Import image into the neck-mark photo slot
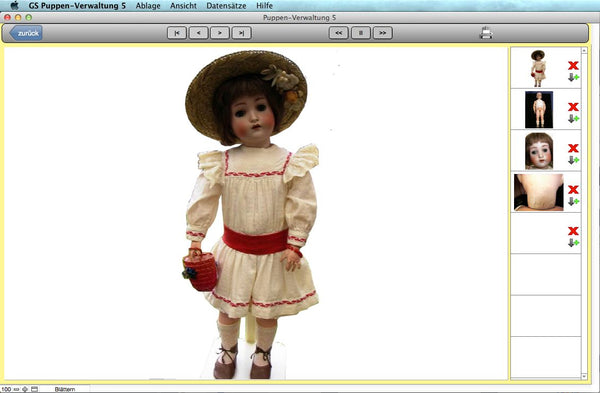 (x=573, y=201)
